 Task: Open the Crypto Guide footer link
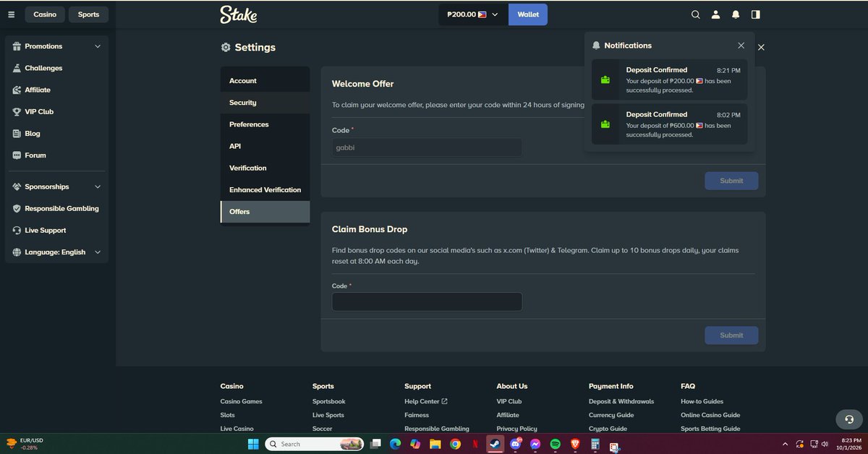[608, 429]
